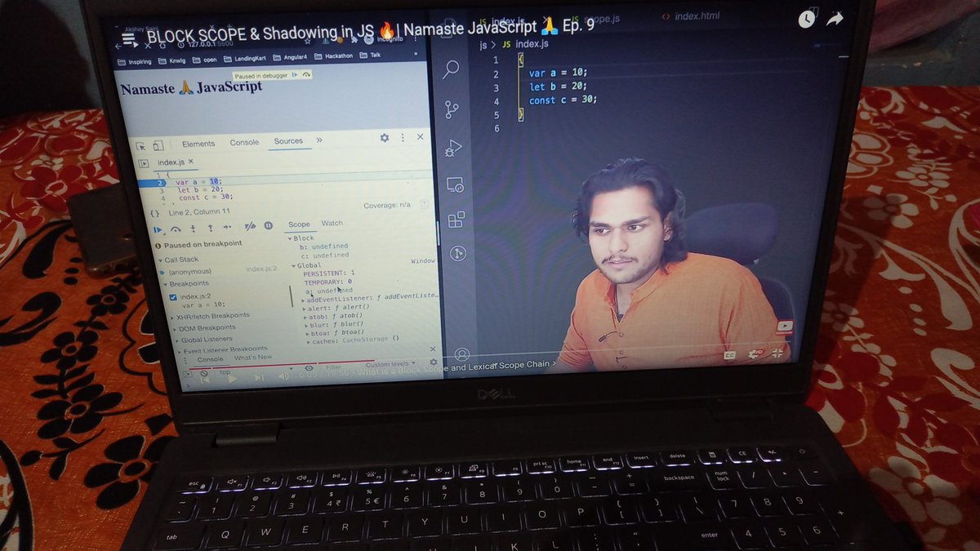This screenshot has height=551, width=980.
Task: Step over in Paused in debugger overlay
Action: [x=305, y=74]
